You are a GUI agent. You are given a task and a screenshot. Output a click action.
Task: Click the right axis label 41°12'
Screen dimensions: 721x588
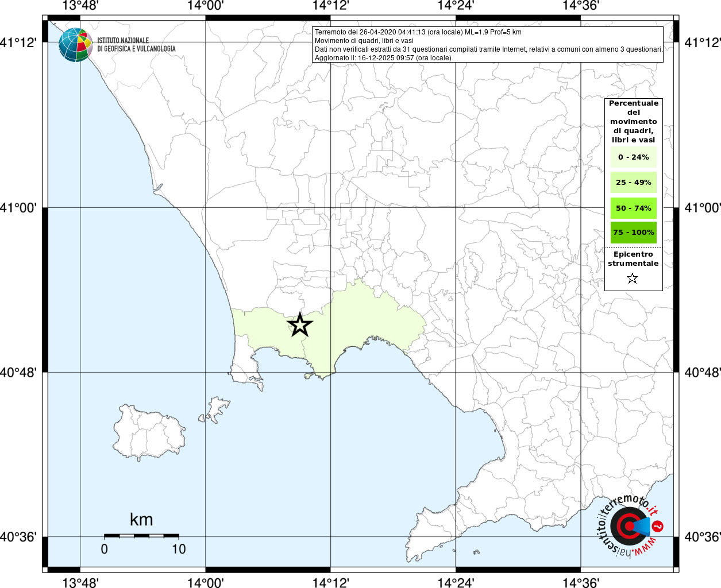click(x=702, y=42)
